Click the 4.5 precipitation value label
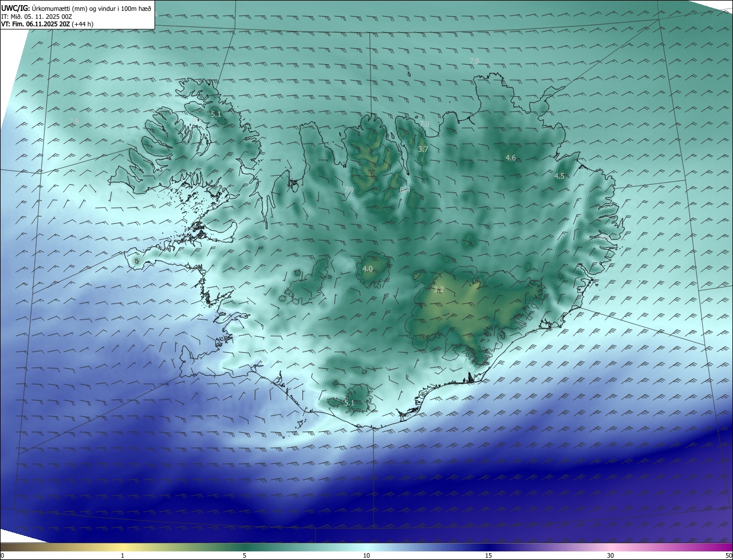 coord(559,176)
